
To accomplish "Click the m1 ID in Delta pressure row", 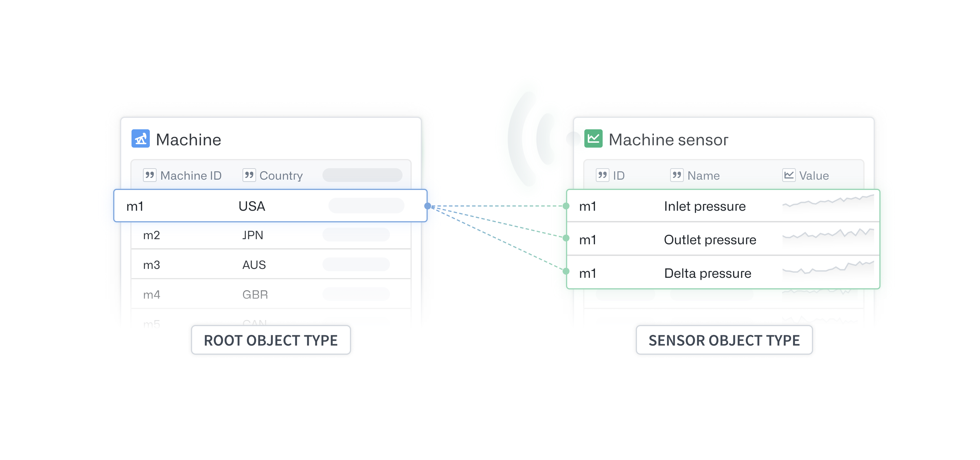I will 587,273.
